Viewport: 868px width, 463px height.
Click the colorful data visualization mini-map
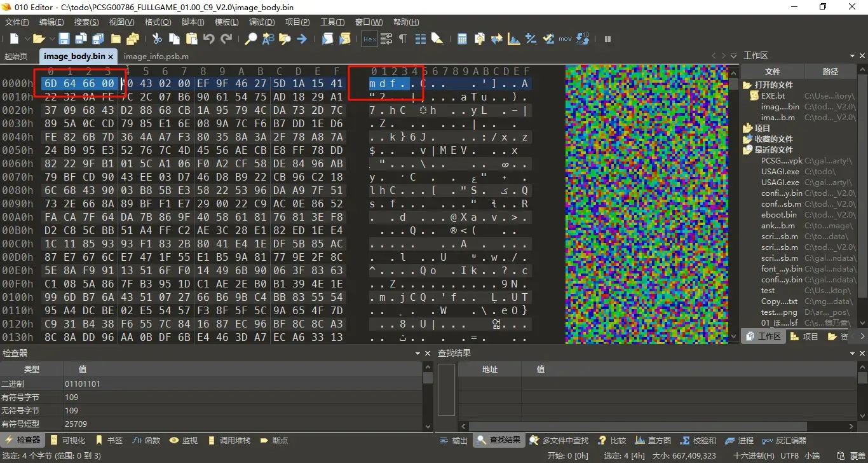pyautogui.click(x=646, y=204)
